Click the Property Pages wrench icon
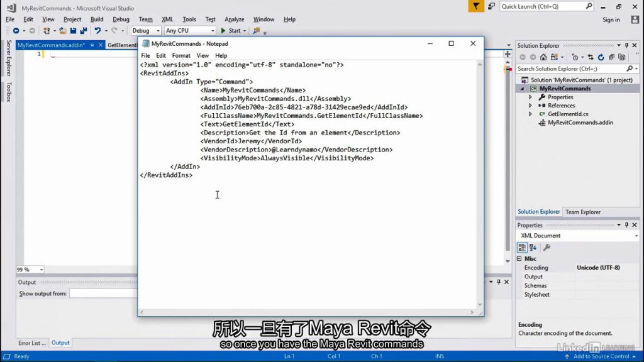Image resolution: width=644 pixels, height=362 pixels. click(547, 248)
